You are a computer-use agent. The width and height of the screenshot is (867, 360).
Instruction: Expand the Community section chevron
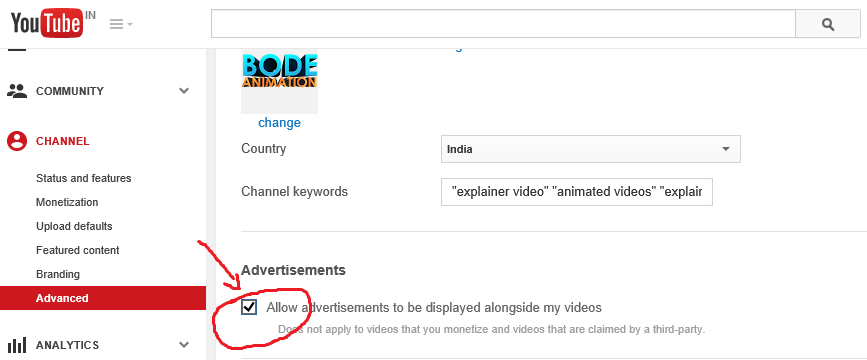point(184,91)
